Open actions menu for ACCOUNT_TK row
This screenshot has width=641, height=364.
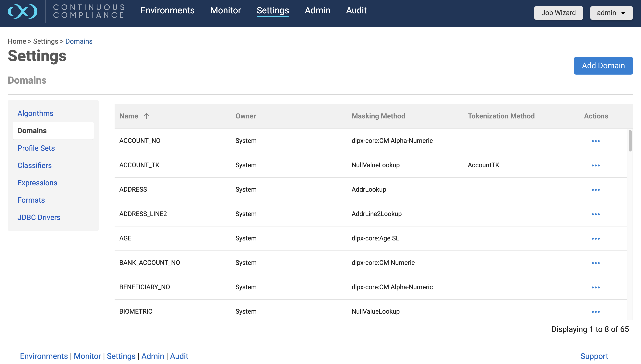[596, 165]
